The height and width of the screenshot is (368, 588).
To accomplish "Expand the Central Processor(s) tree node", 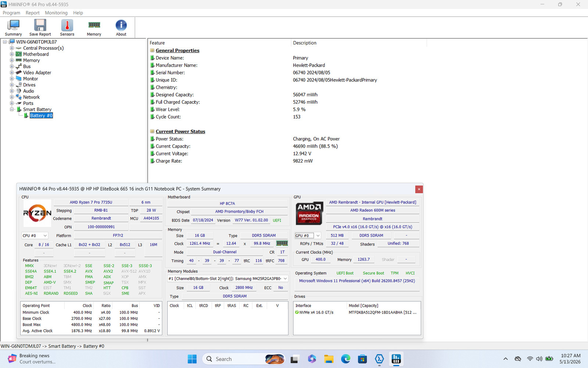I will click(12, 48).
